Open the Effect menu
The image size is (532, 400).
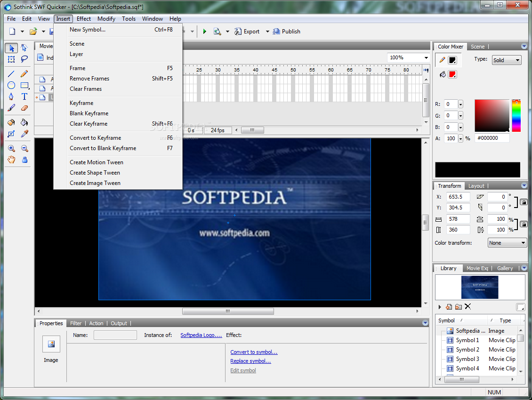pos(83,19)
